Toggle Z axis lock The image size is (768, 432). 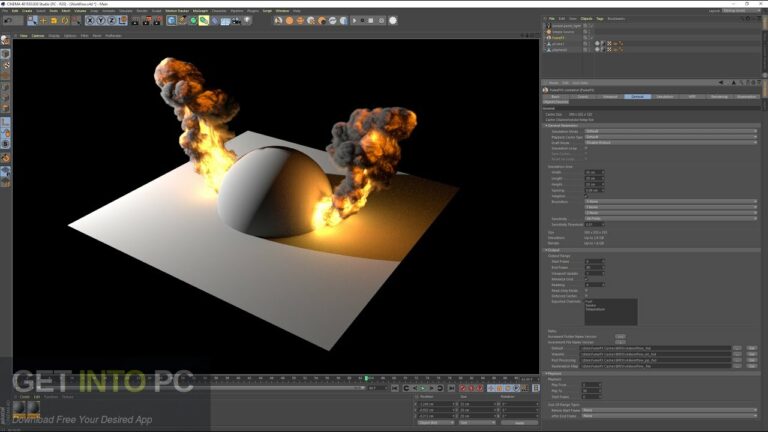pos(112,21)
